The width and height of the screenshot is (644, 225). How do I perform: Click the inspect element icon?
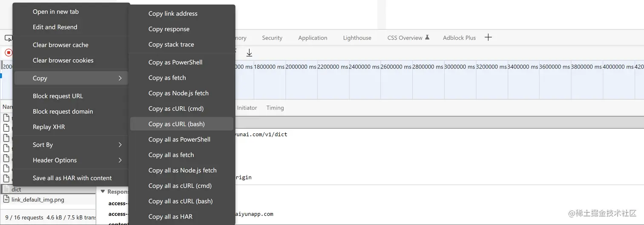click(x=8, y=38)
